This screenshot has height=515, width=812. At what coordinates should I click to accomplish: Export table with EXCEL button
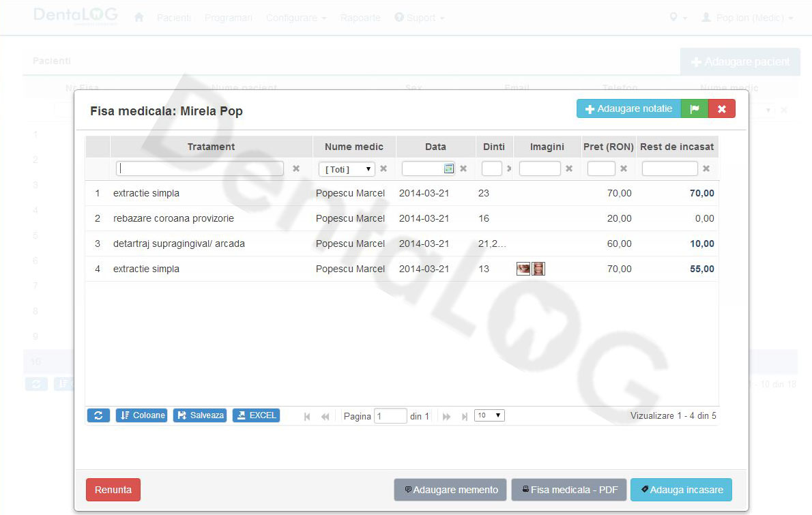point(257,415)
